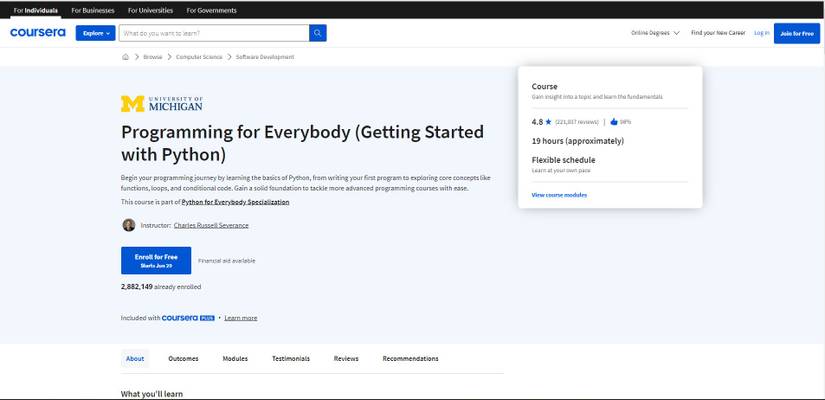The height and width of the screenshot is (400, 825).
Task: Click the University of Michigan logo
Action: pyautogui.click(x=161, y=103)
